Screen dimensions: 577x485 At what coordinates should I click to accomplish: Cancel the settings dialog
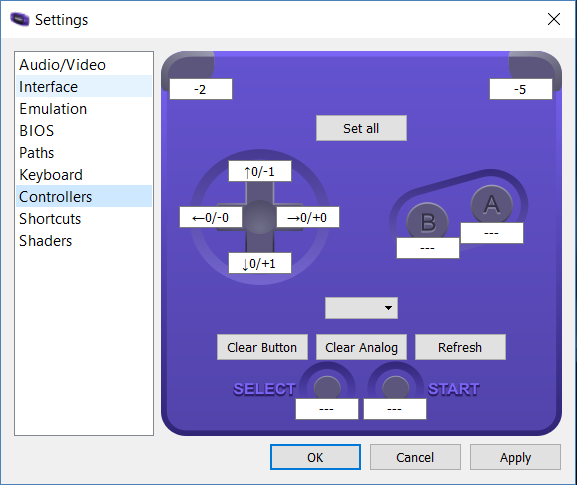tap(415, 457)
